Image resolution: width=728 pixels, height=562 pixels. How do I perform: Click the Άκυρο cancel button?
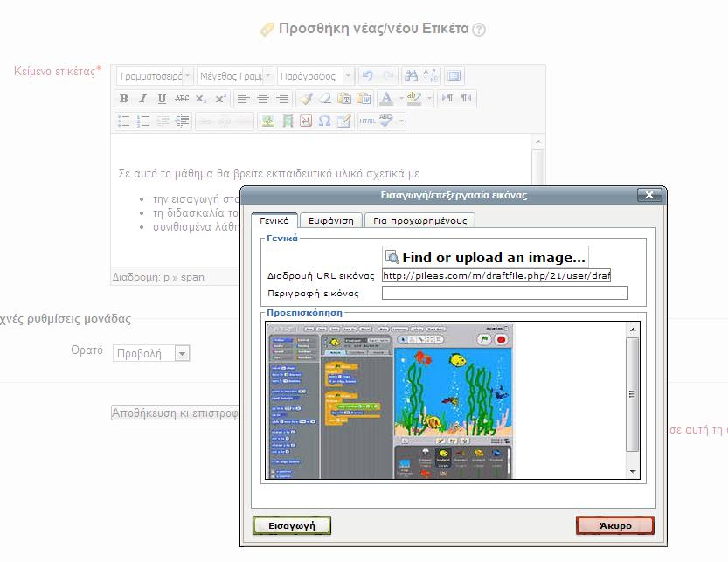pyautogui.click(x=615, y=526)
